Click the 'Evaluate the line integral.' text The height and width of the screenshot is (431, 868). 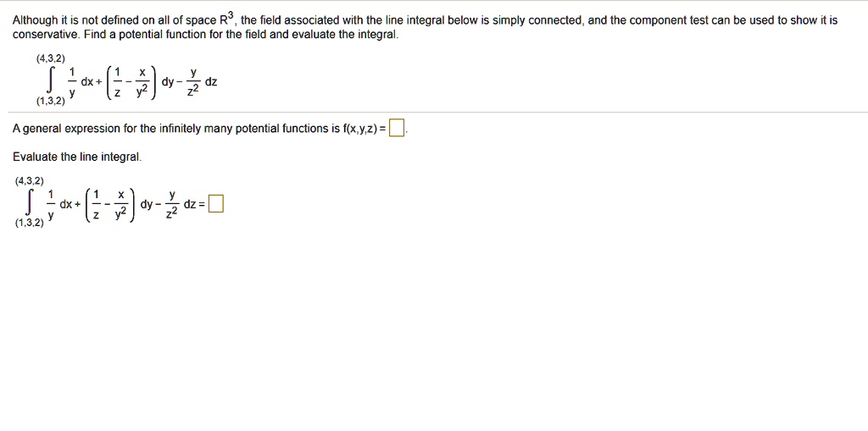(x=77, y=157)
